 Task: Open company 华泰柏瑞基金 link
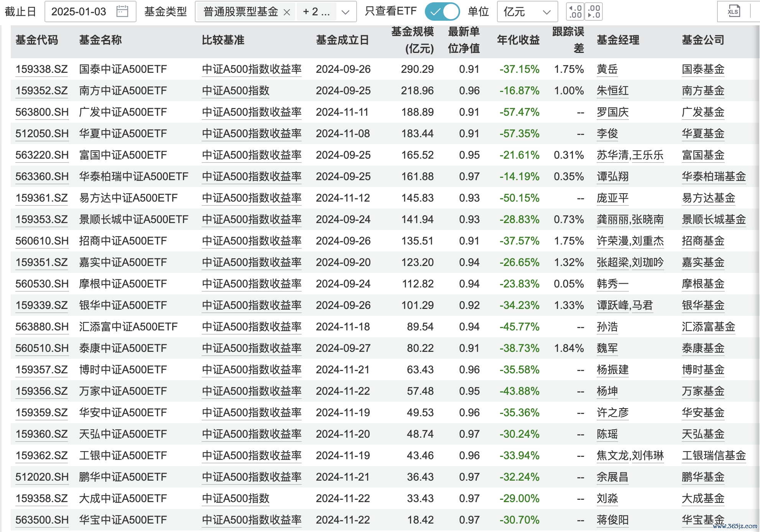tap(714, 177)
